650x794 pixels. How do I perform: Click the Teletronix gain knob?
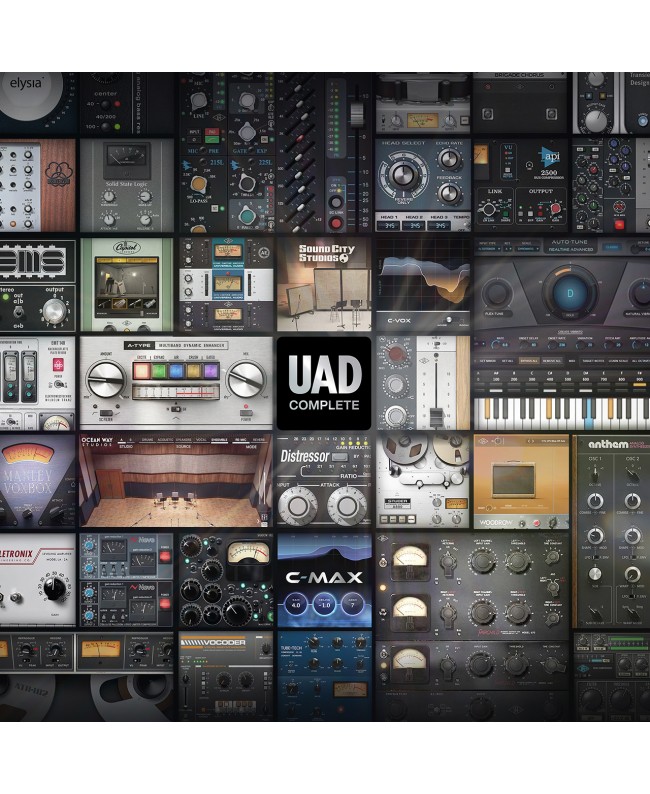(x=54, y=590)
